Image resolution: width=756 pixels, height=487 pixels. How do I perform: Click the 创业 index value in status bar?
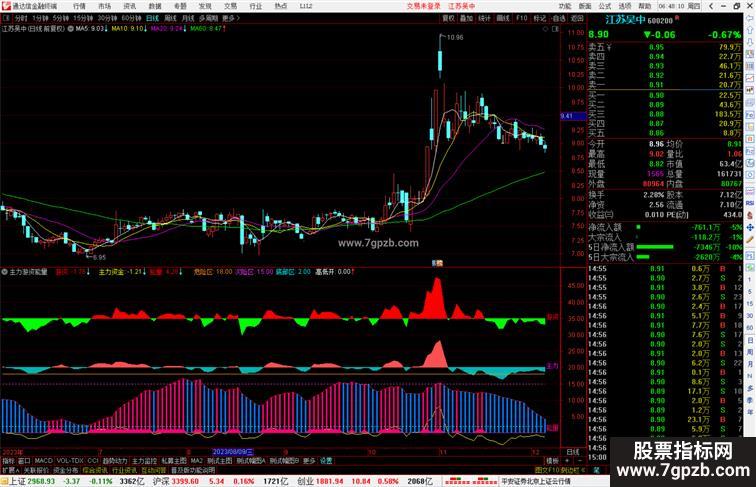pyautogui.click(x=329, y=481)
